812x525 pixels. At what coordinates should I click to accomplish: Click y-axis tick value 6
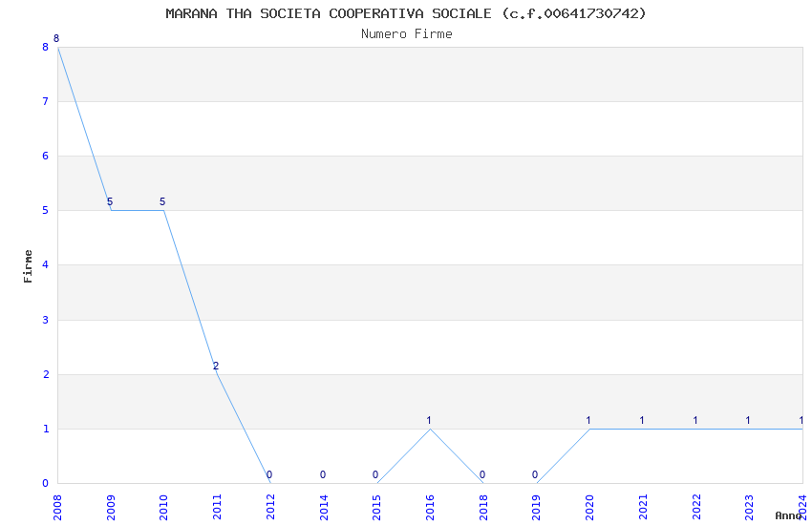click(x=46, y=157)
